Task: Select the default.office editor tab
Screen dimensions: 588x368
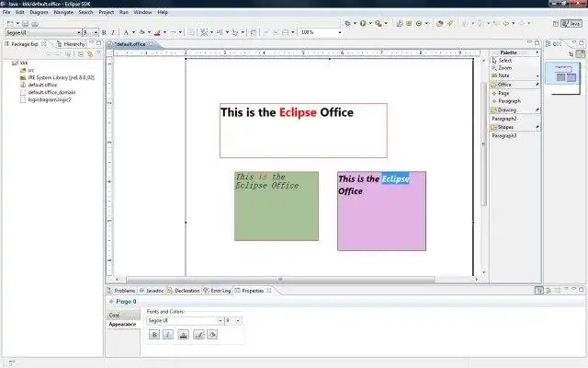Action: pyautogui.click(x=130, y=44)
